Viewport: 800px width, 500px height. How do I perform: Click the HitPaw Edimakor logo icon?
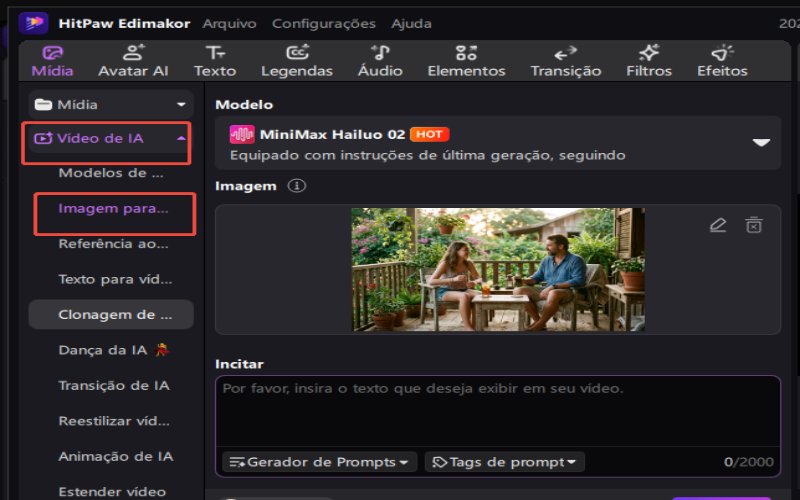pos(33,22)
